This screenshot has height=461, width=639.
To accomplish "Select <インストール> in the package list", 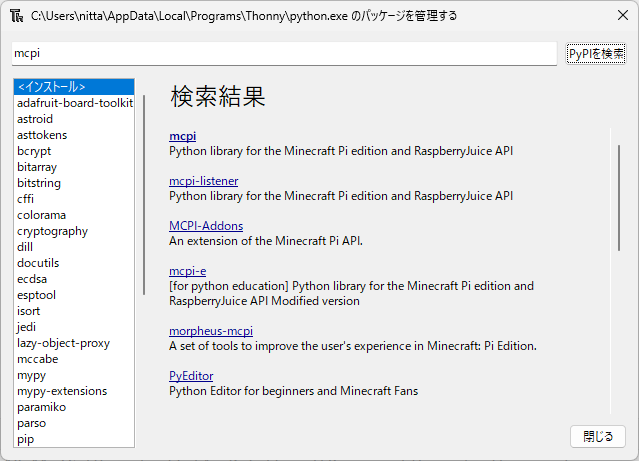I will [x=52, y=87].
